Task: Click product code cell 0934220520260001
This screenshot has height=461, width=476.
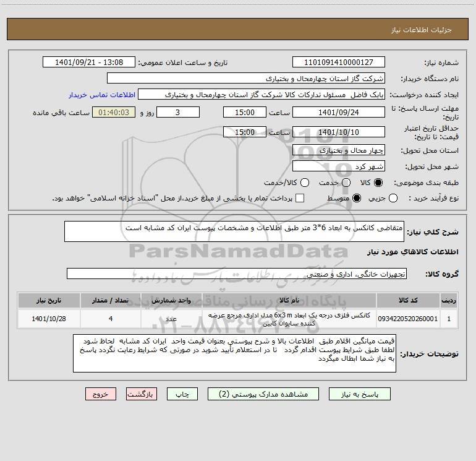Action: [408, 319]
